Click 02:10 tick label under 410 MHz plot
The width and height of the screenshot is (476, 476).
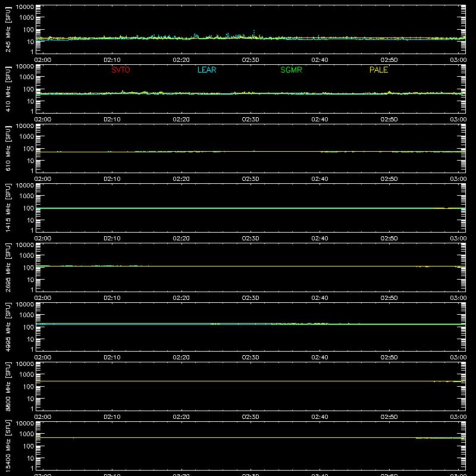pos(112,120)
